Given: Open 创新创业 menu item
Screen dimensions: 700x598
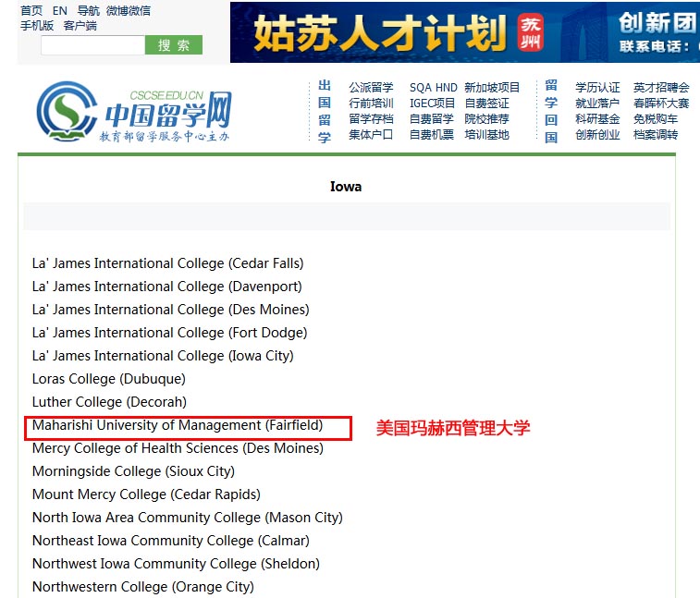Looking at the screenshot, I should (x=597, y=135).
